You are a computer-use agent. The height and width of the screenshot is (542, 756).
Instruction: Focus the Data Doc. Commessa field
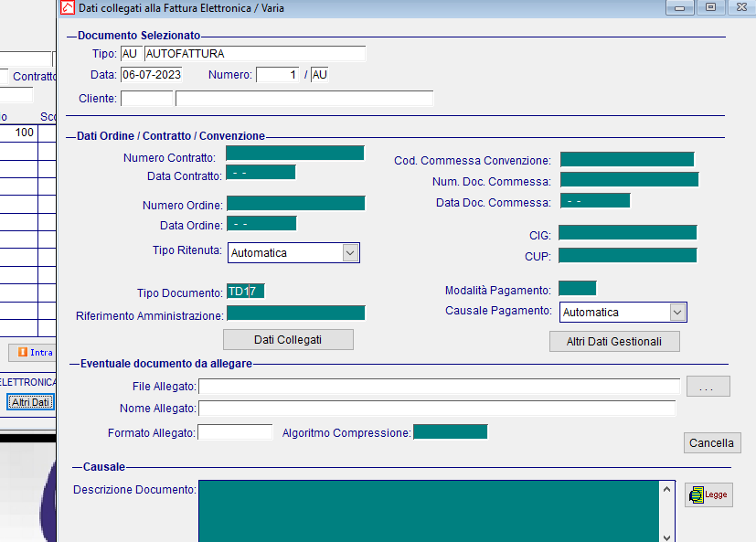tap(595, 200)
